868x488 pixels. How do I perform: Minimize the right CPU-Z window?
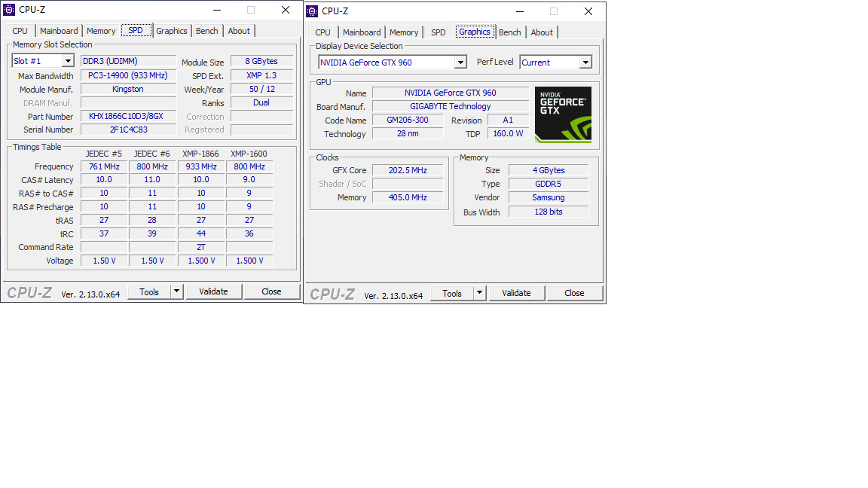(520, 11)
